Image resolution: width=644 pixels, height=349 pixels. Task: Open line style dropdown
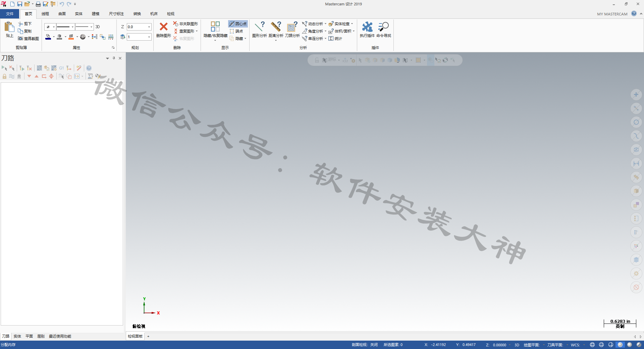(73, 27)
